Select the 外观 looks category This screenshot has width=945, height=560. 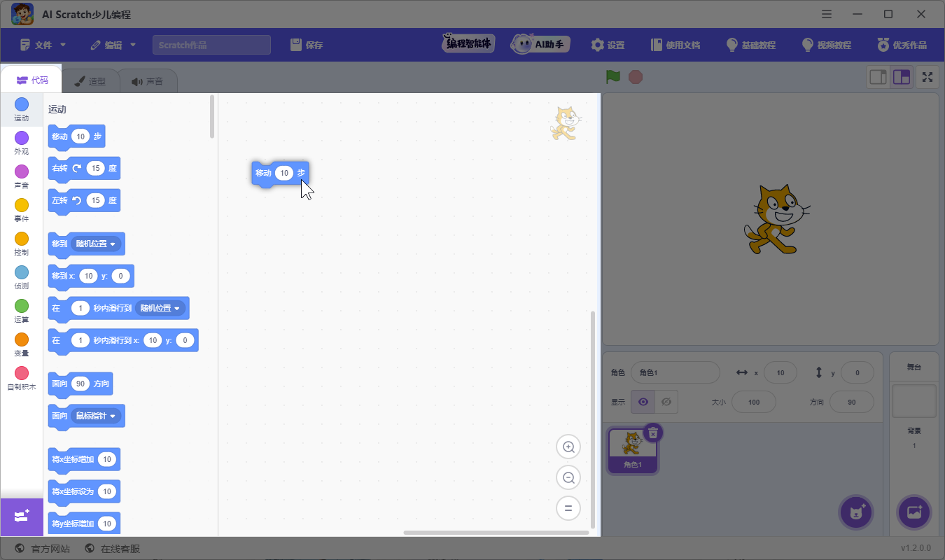pyautogui.click(x=22, y=143)
